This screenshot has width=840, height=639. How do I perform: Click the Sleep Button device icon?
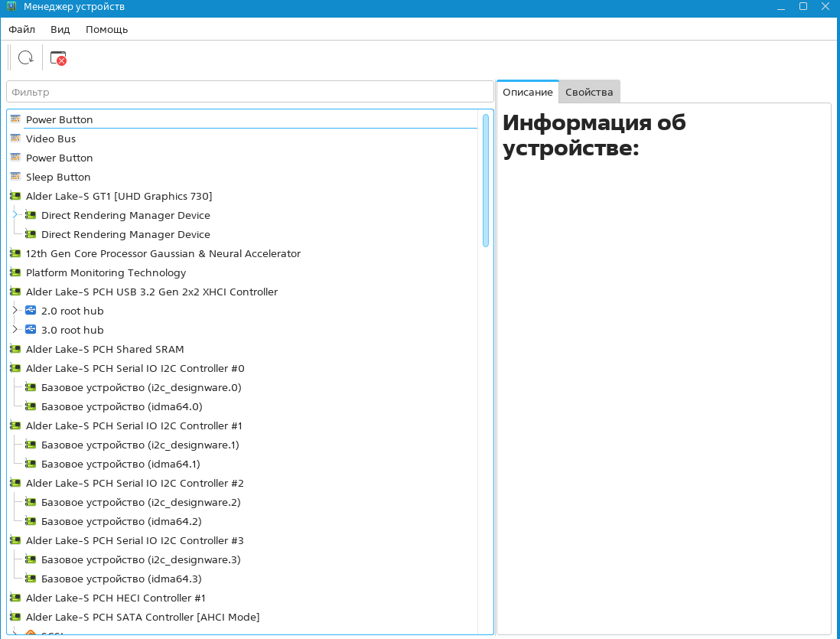15,177
